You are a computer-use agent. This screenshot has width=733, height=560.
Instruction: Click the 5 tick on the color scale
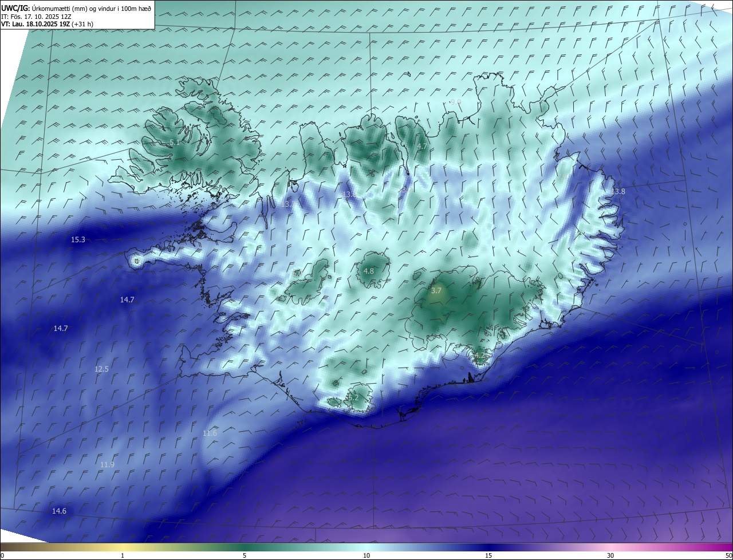[x=245, y=555]
